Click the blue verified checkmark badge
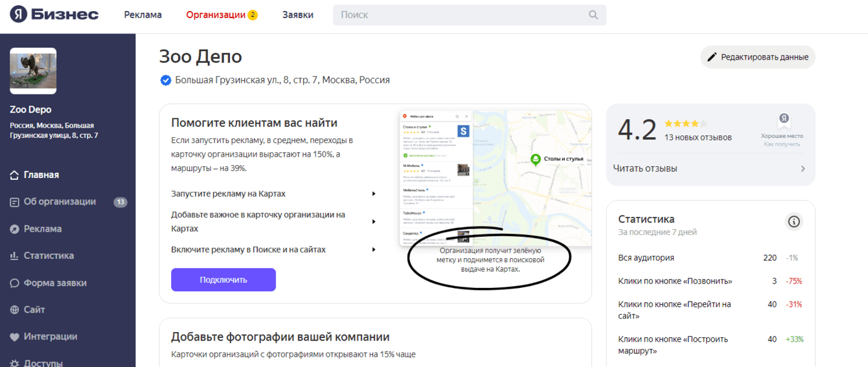 [x=166, y=80]
